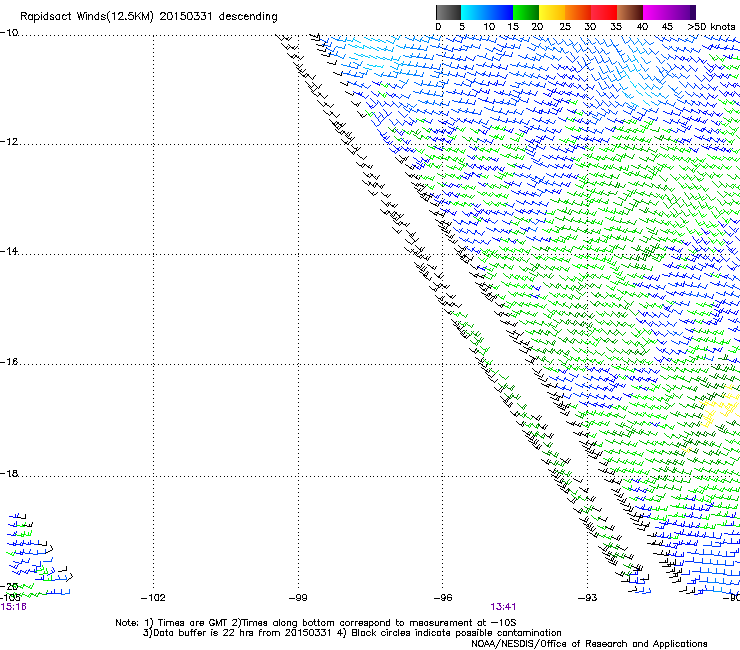The height and width of the screenshot is (650, 740).
Task: Click the 'Times are GMT' note line
Action: coord(316,623)
